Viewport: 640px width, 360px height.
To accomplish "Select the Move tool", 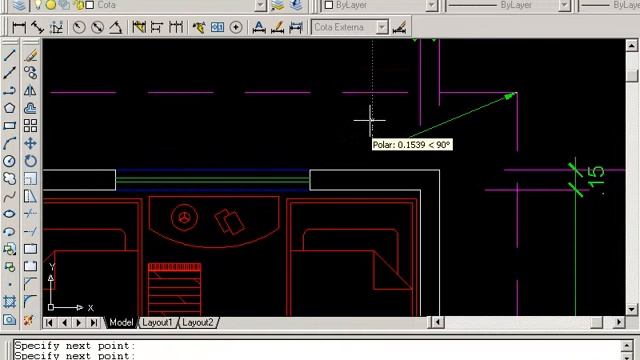I will (x=31, y=143).
